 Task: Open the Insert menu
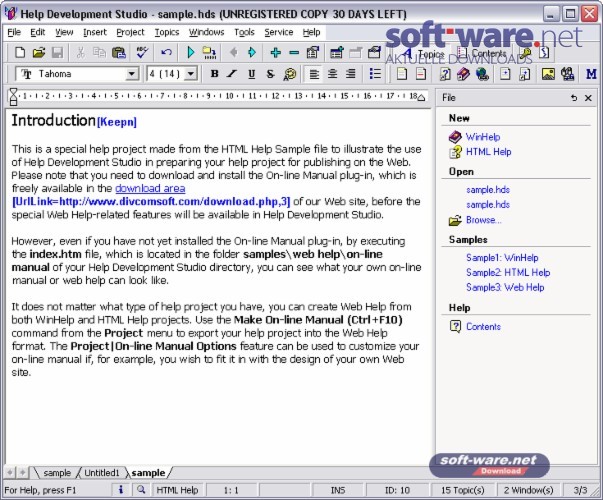(95, 32)
